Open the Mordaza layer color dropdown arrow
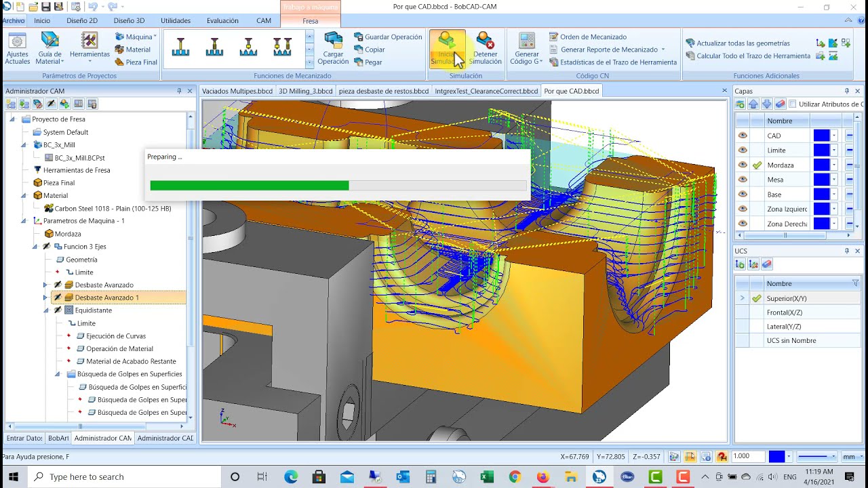Screen dimensions: 868x488 coord(834,165)
